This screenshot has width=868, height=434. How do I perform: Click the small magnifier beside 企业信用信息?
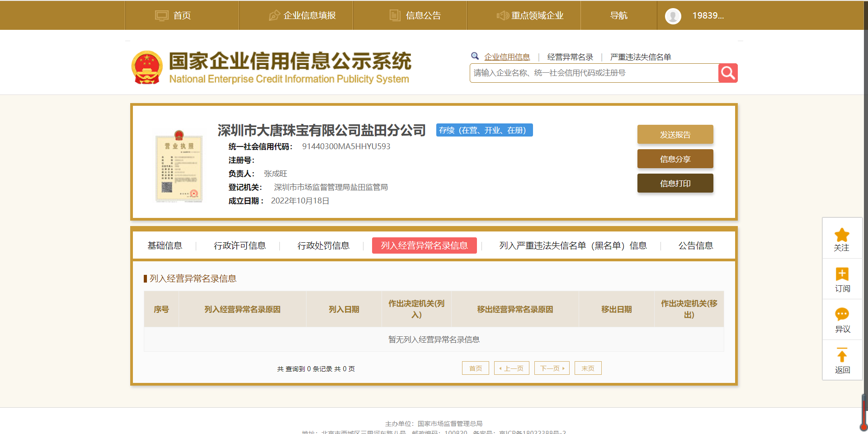[x=475, y=56]
